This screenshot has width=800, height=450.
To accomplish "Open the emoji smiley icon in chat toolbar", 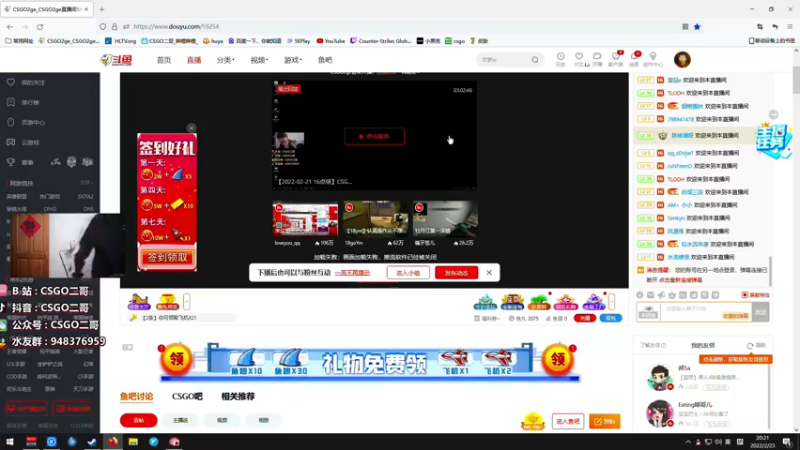I will coord(640,295).
